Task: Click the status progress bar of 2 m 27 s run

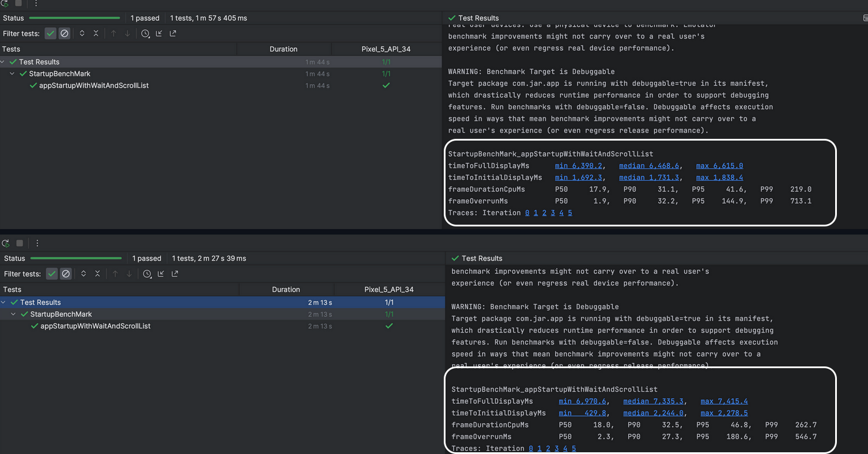Action: (76, 259)
